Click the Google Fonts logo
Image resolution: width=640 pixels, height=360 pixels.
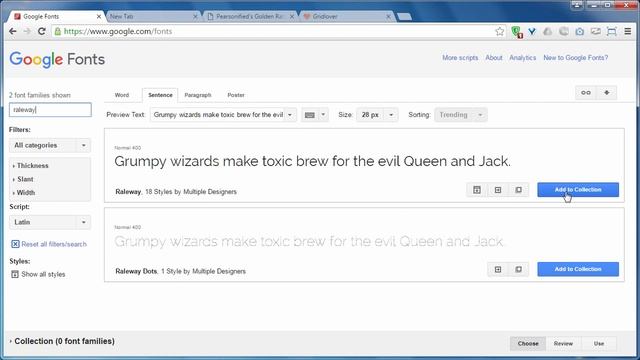pos(57,60)
